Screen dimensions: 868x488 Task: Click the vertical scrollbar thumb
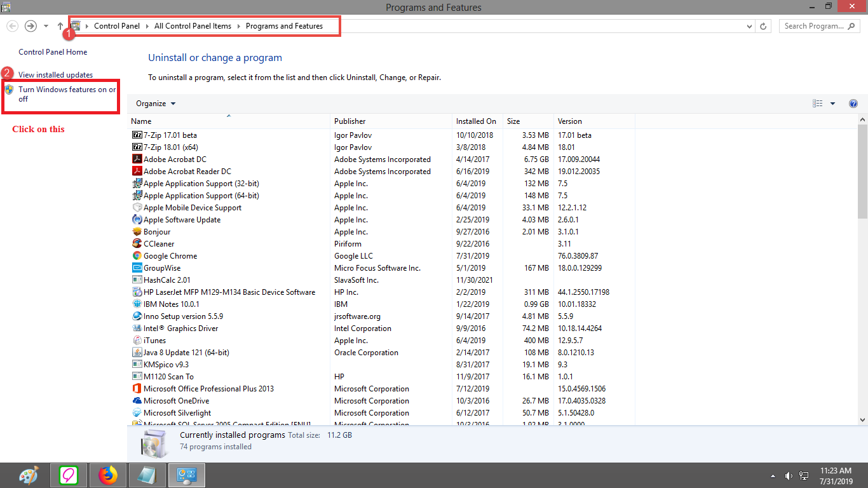862,171
